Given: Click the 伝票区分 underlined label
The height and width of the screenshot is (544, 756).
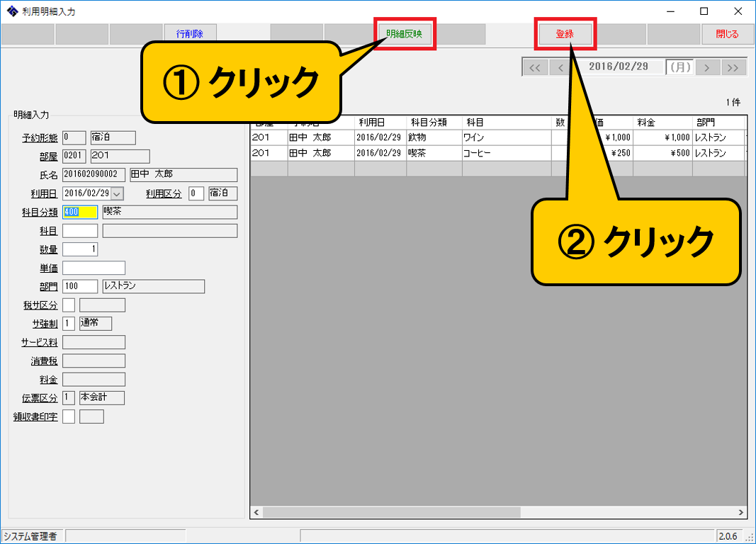Looking at the screenshot, I should (x=40, y=399).
